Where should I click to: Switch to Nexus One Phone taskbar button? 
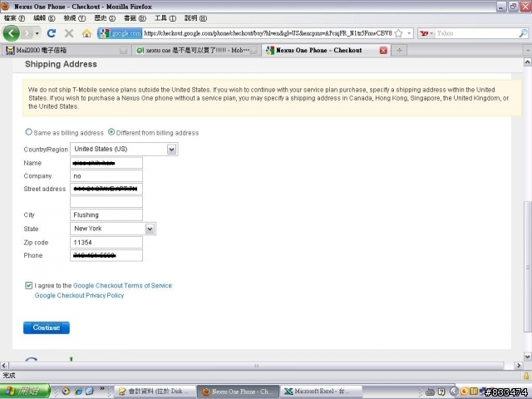coord(239,392)
